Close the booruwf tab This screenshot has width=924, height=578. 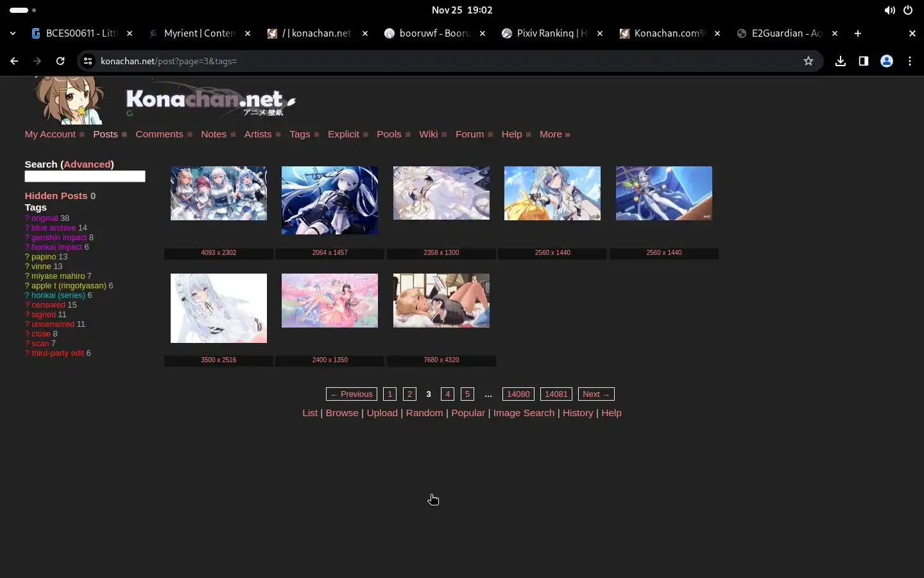[483, 33]
